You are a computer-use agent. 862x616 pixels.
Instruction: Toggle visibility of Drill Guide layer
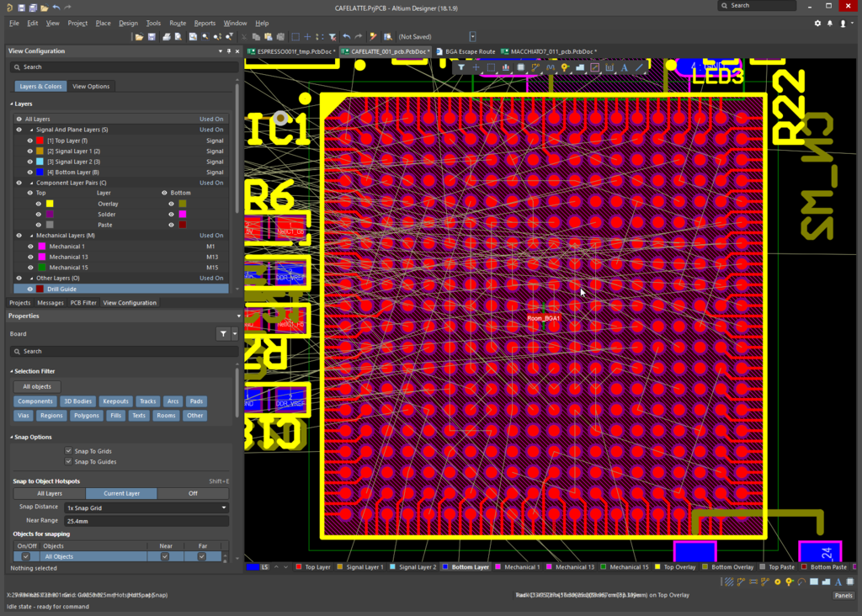(x=30, y=289)
